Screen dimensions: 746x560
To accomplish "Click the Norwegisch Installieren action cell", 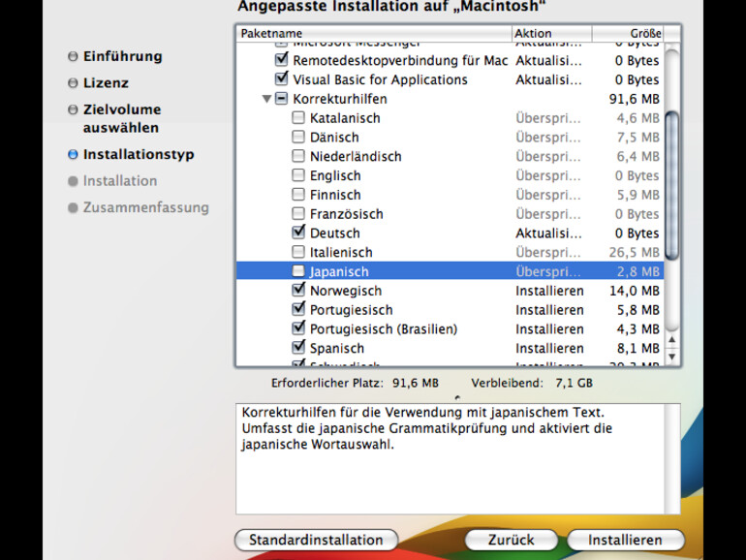I will click(x=549, y=291).
